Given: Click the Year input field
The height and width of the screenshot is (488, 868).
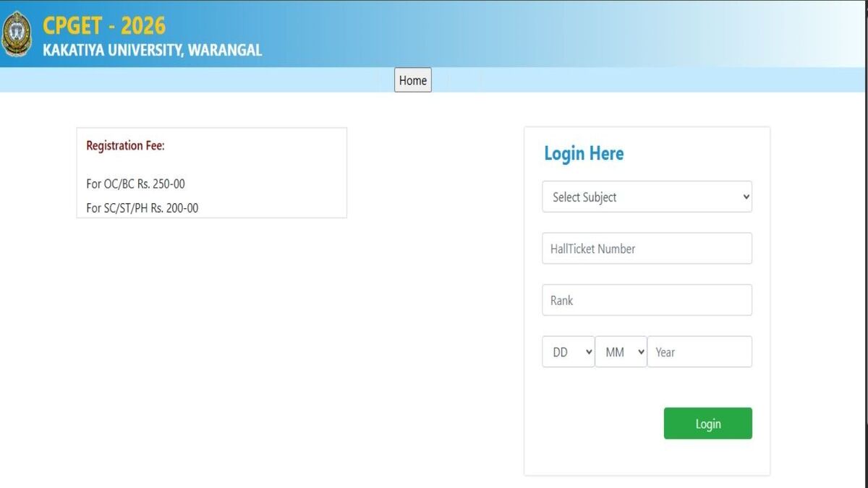Looking at the screenshot, I should (699, 352).
